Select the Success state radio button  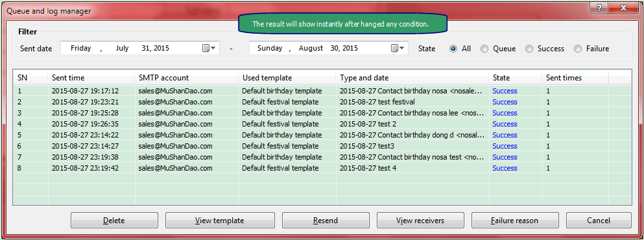(x=529, y=49)
